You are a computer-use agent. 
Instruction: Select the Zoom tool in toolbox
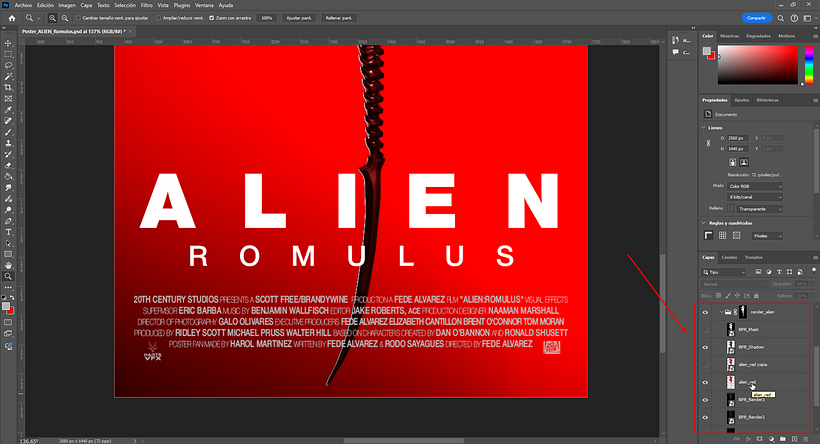(x=8, y=276)
